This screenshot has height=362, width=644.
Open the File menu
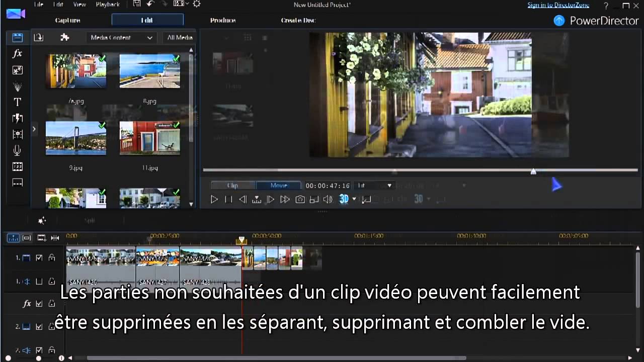pos(39,4)
